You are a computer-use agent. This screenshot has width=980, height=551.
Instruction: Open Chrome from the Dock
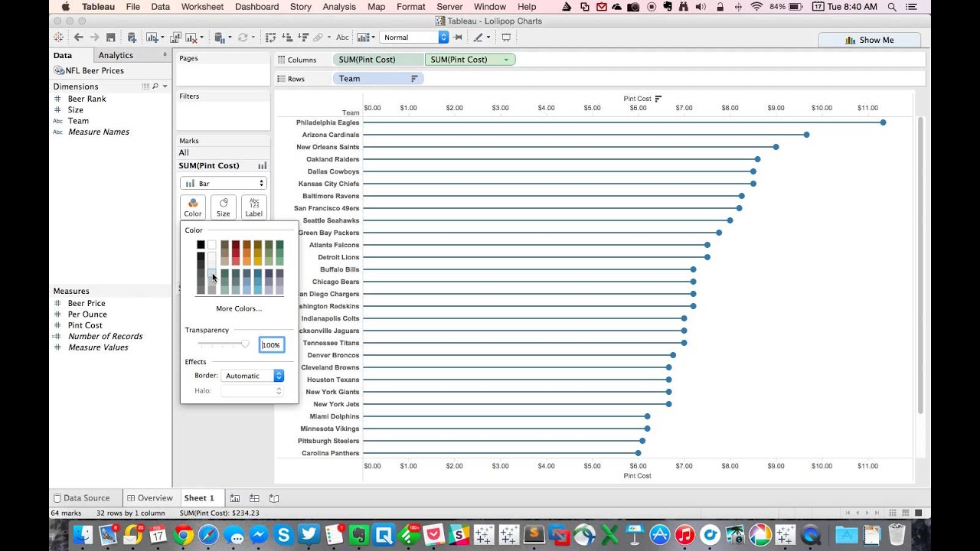click(x=182, y=535)
